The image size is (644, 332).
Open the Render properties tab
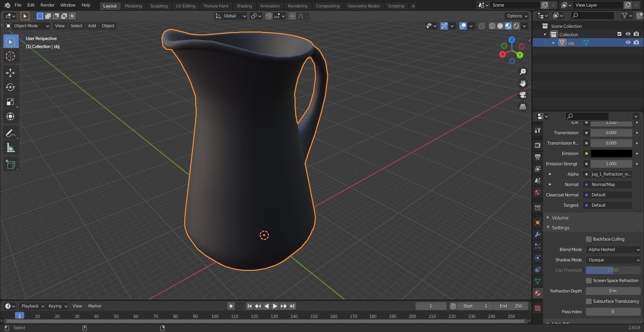pyautogui.click(x=537, y=145)
